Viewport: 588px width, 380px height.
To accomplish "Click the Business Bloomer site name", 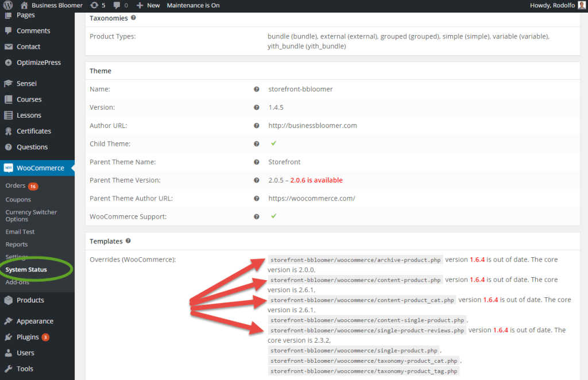I will (x=57, y=5).
